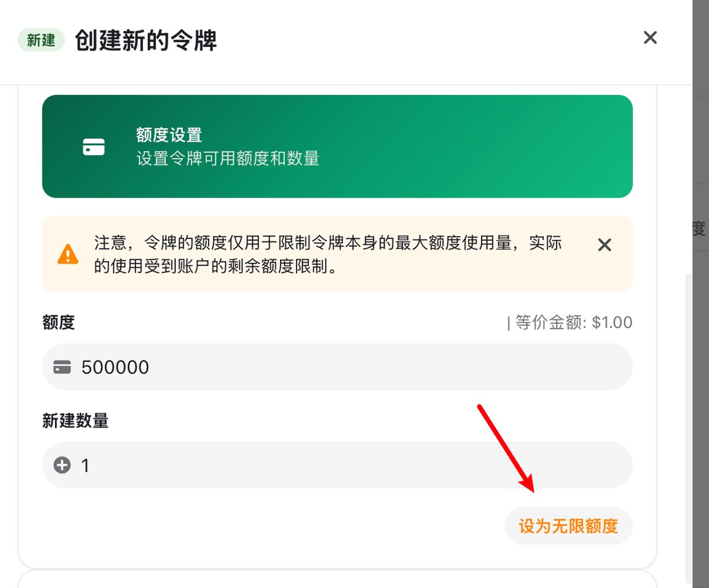This screenshot has width=709, height=588.
Task: Click the partially visible card at panel bottom
Action: point(337,580)
